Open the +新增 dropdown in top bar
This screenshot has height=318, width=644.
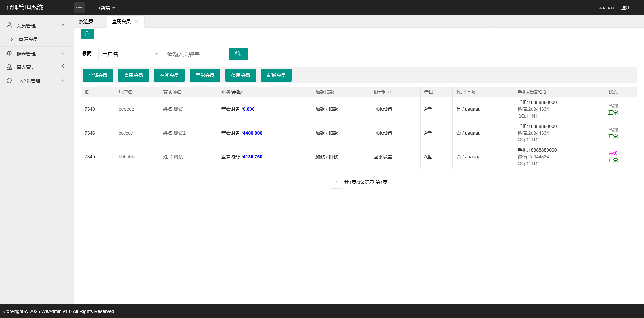coord(106,8)
